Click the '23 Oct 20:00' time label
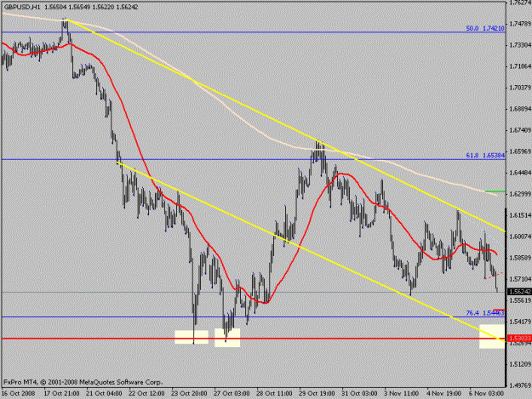 coord(189,393)
